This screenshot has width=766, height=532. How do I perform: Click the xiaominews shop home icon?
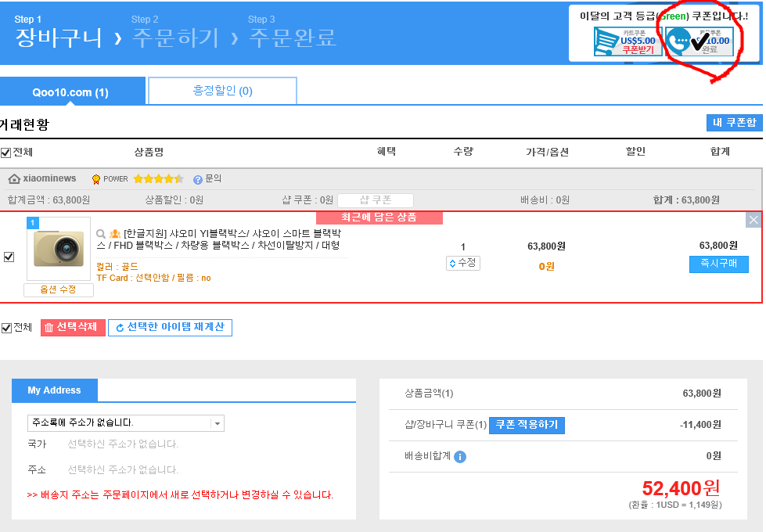point(14,179)
